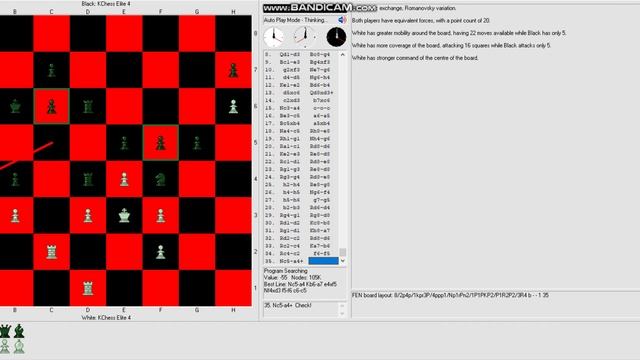Screen dimensions: 640x360
Task: Click the 'Auto Play Mode - Thinking' status
Action: [x=296, y=20]
